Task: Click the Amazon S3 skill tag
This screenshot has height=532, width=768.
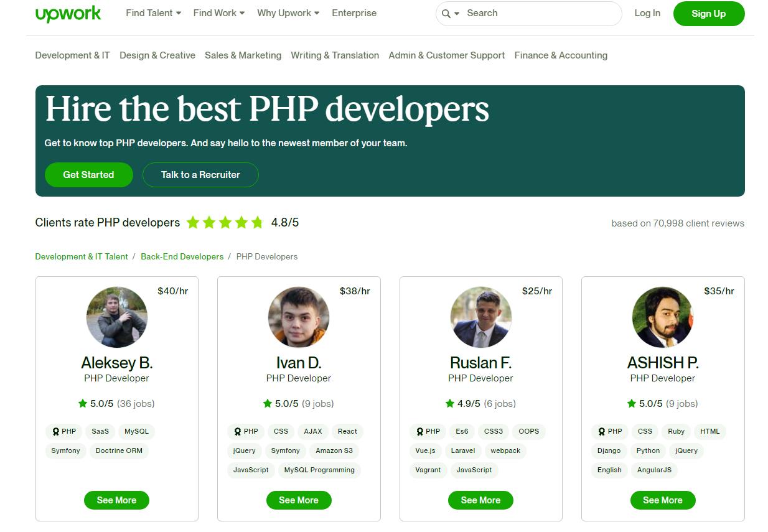Action: pyautogui.click(x=334, y=450)
